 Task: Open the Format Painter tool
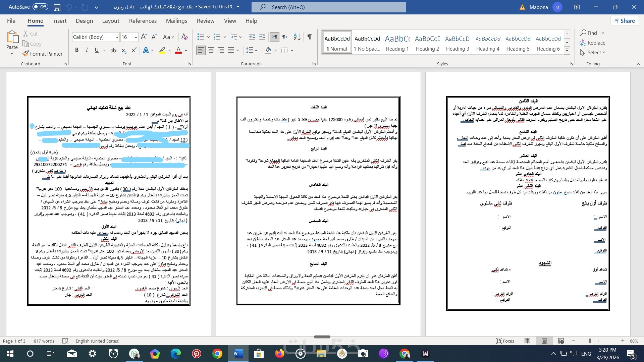tap(42, 54)
